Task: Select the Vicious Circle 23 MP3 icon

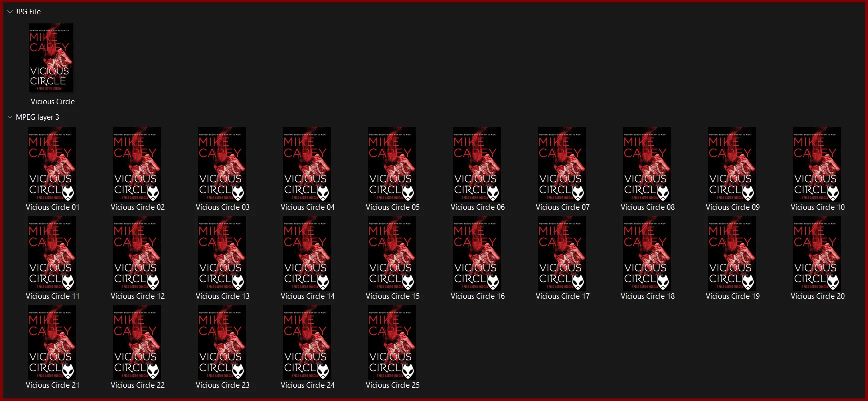Action: pos(222,342)
